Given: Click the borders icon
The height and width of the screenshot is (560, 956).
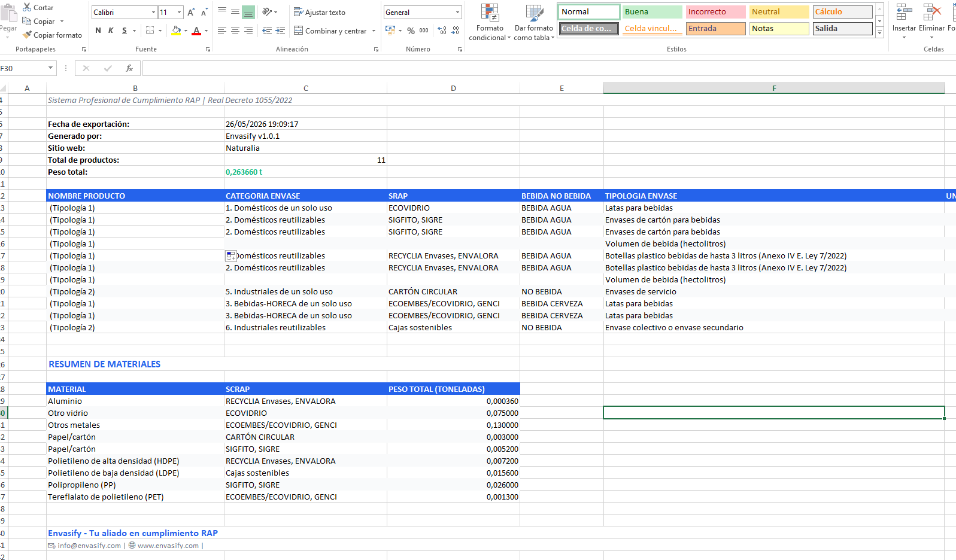Looking at the screenshot, I should (150, 31).
